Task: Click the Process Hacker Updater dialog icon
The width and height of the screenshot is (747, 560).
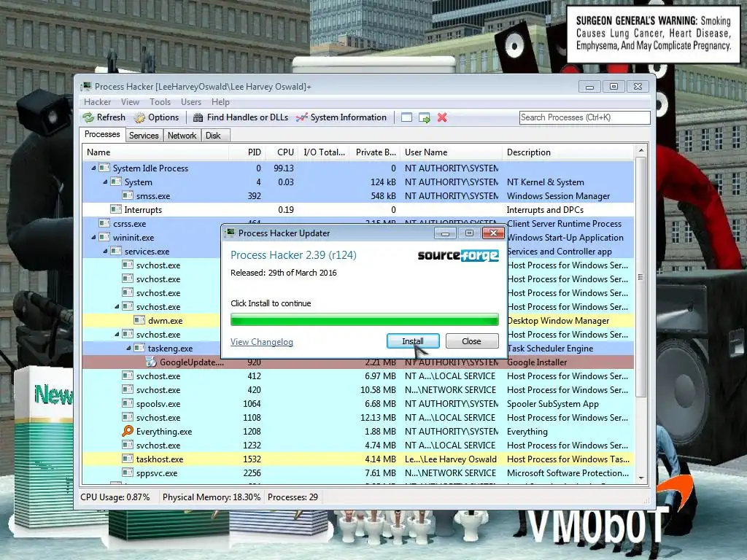Action: (231, 233)
